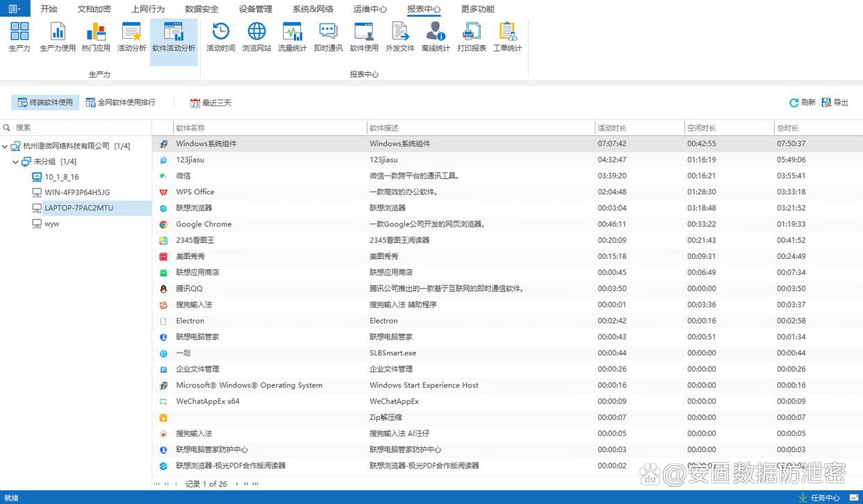Click the 搜索 search input field
The image size is (863, 504).
pos(80,128)
